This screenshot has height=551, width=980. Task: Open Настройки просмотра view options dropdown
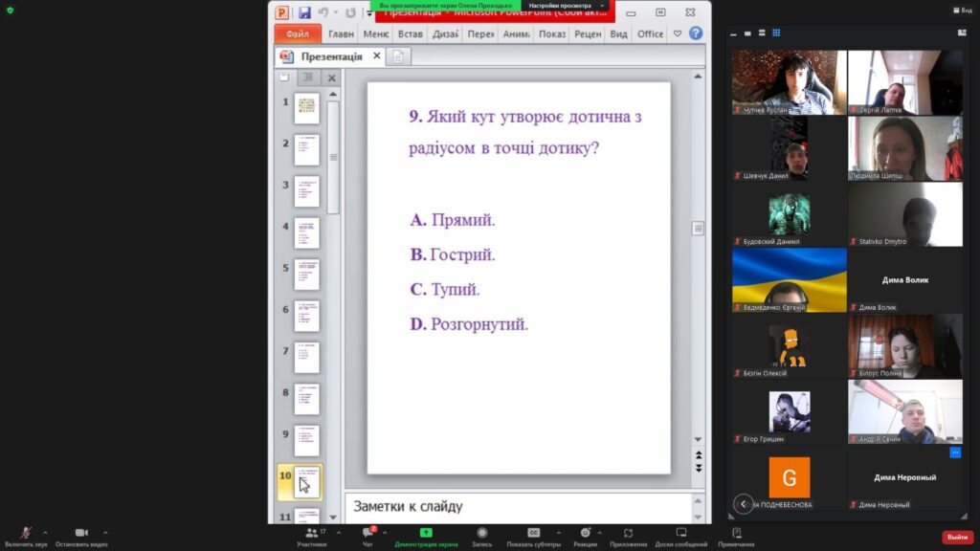(x=566, y=6)
